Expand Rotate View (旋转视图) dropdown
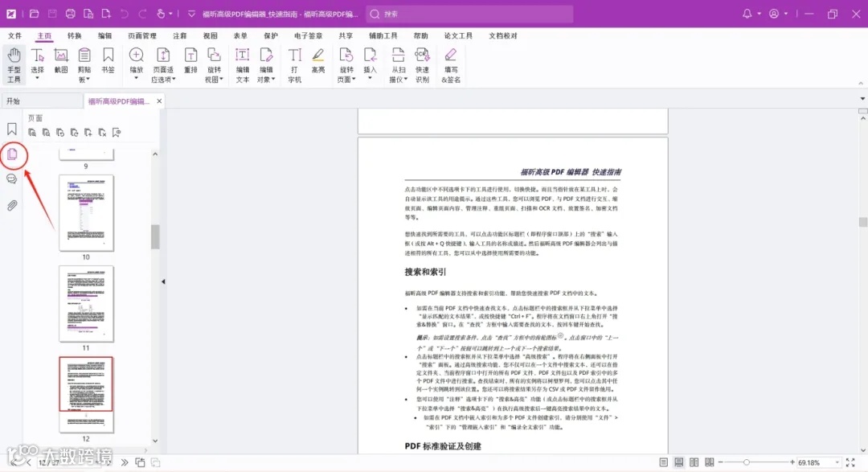The image size is (868, 472). point(221,80)
